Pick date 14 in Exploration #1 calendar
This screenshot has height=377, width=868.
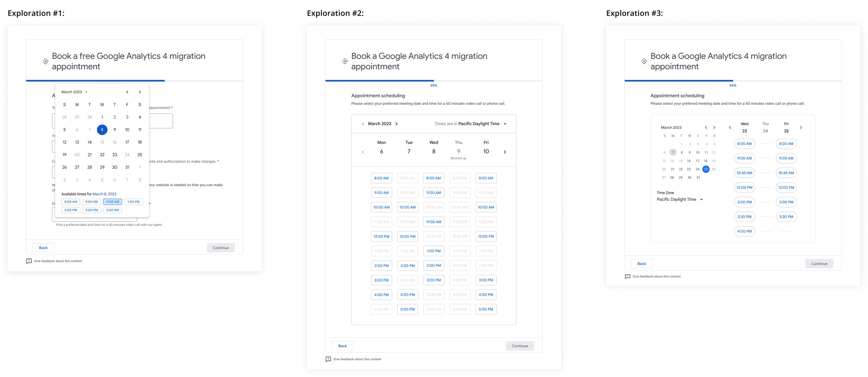[90, 142]
